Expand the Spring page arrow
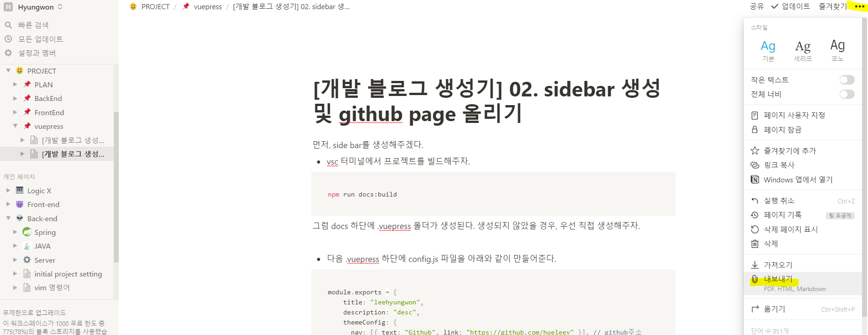Image resolution: width=868 pixels, height=335 pixels. (15, 232)
